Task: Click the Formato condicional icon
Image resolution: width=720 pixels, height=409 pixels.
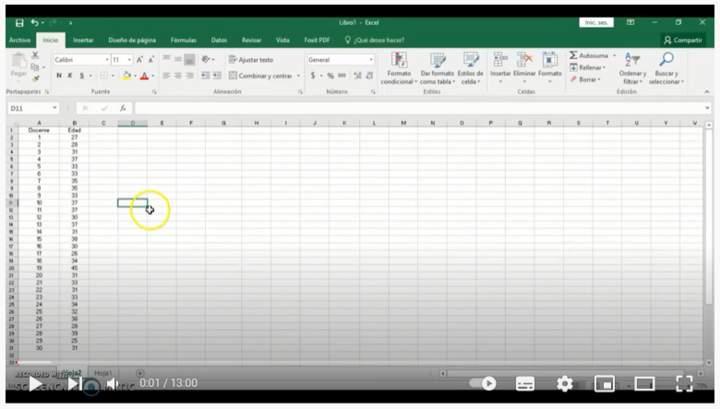Action: 398,61
